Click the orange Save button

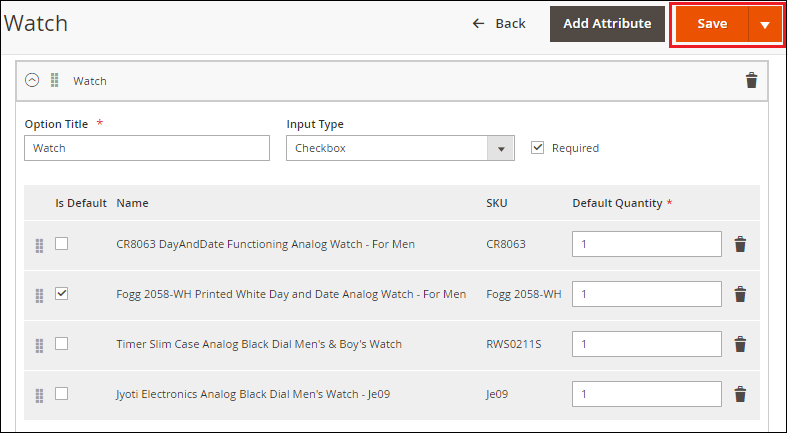tap(712, 24)
